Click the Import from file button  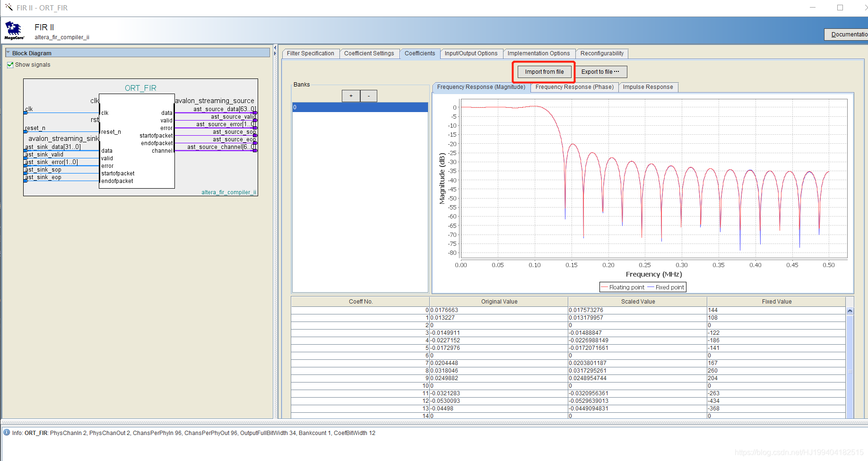[544, 72]
